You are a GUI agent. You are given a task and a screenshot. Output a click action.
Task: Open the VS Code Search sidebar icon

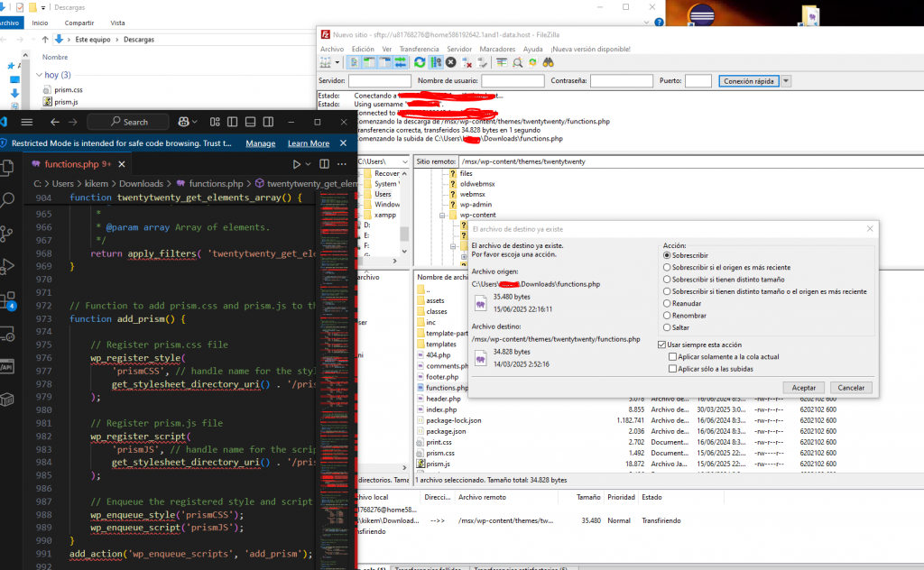[x=8, y=199]
